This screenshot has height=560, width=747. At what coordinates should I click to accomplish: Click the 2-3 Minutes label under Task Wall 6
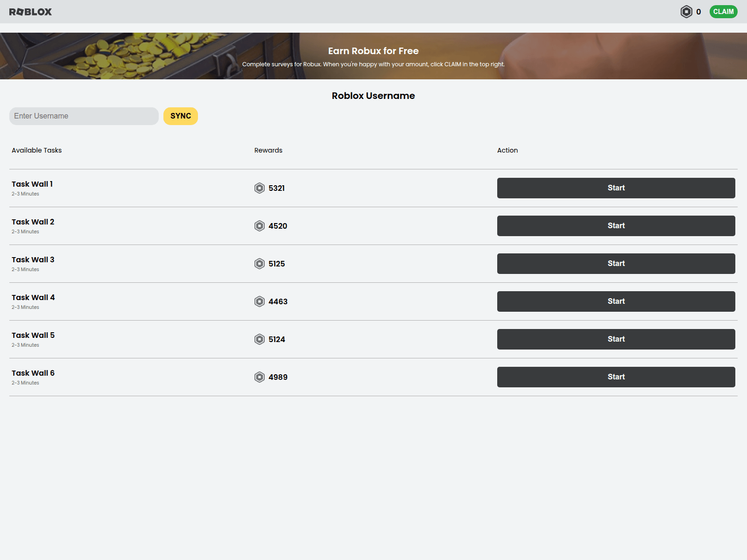pos(25,383)
